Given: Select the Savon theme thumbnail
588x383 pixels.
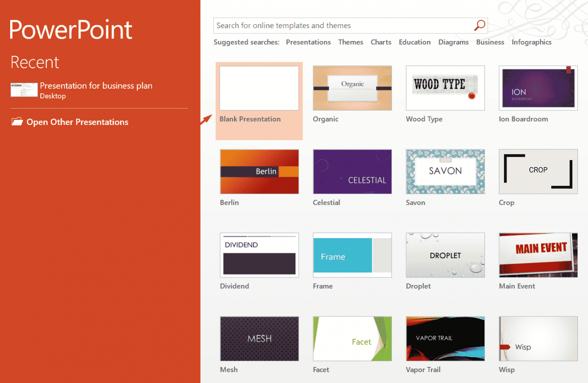Looking at the screenshot, I should click(445, 171).
